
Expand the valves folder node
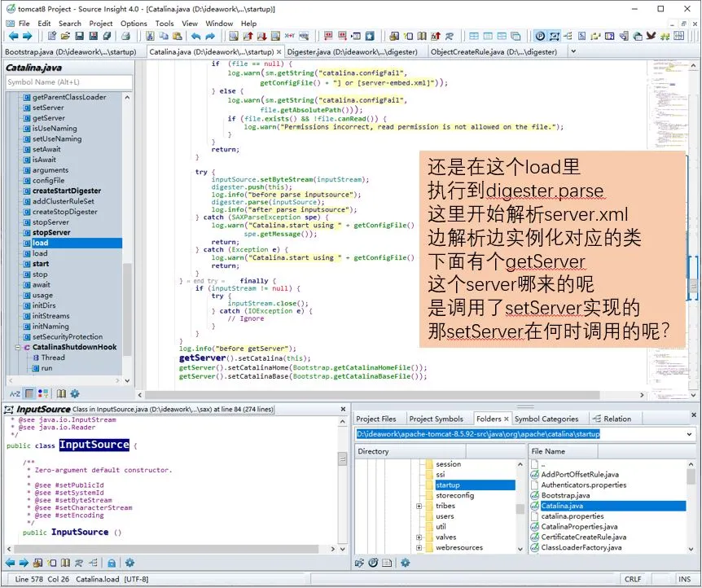coord(419,538)
